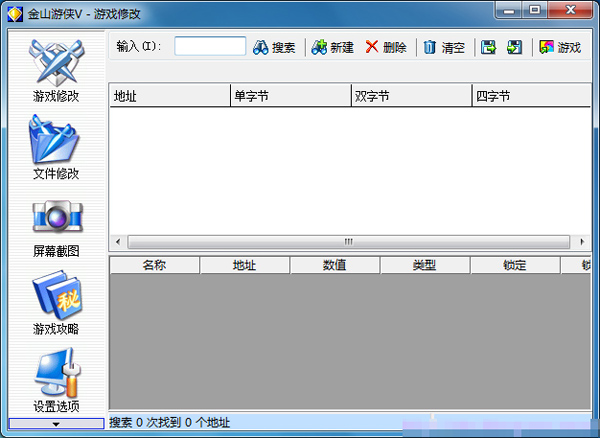Click the 地址 column header in upper list

(x=169, y=96)
